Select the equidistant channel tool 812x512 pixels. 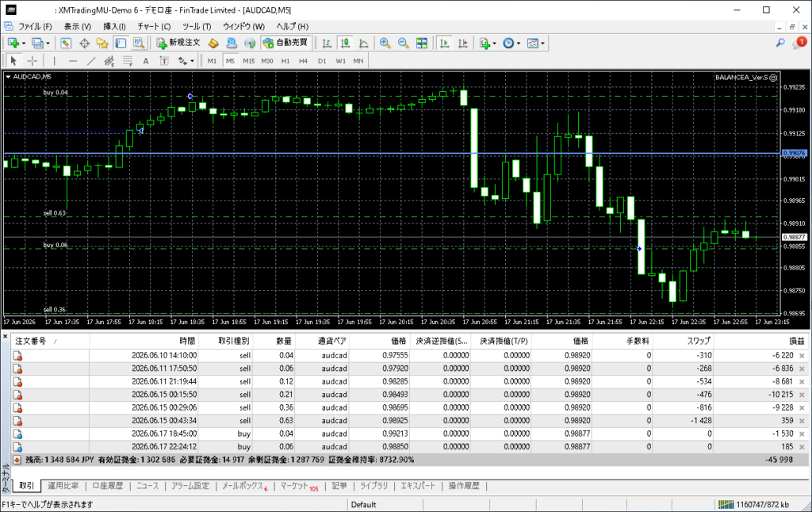coord(109,60)
